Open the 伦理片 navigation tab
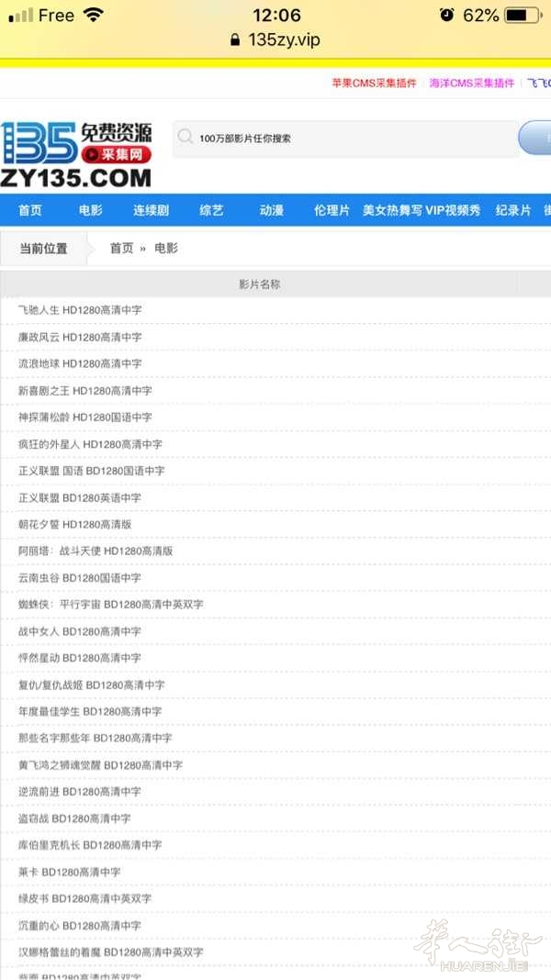Image resolution: width=551 pixels, height=980 pixels. click(x=332, y=211)
